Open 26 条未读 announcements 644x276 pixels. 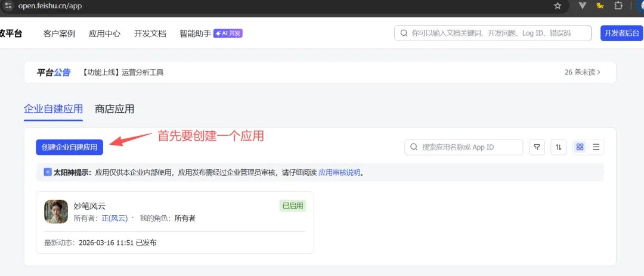(583, 72)
